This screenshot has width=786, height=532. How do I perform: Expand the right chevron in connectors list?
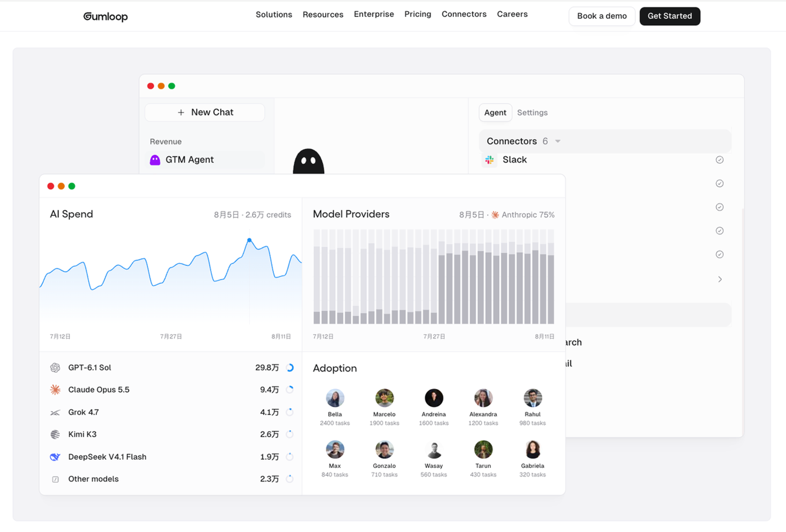point(720,279)
